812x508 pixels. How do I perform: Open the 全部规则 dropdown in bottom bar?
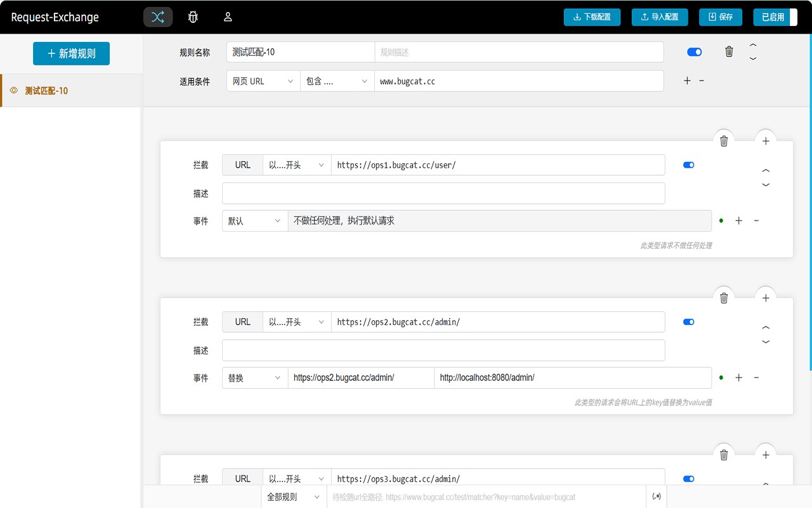[x=294, y=497]
